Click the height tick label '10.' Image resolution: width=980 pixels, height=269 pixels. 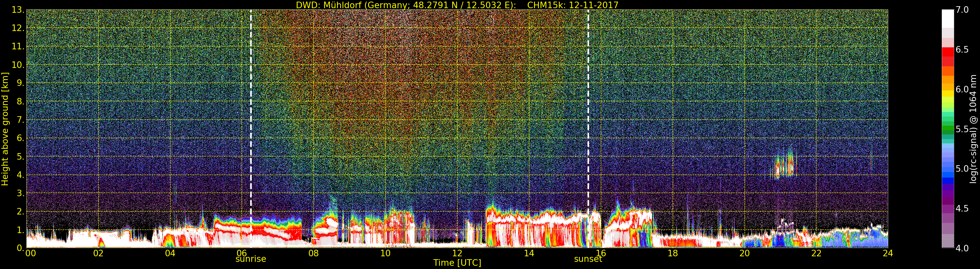click(x=18, y=65)
